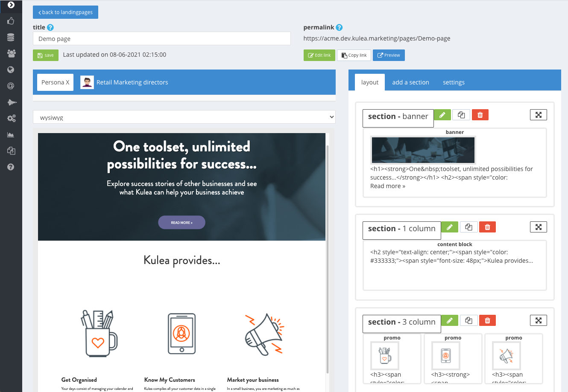Click the title input field
Image resolution: width=568 pixels, height=392 pixels.
pyautogui.click(x=162, y=38)
